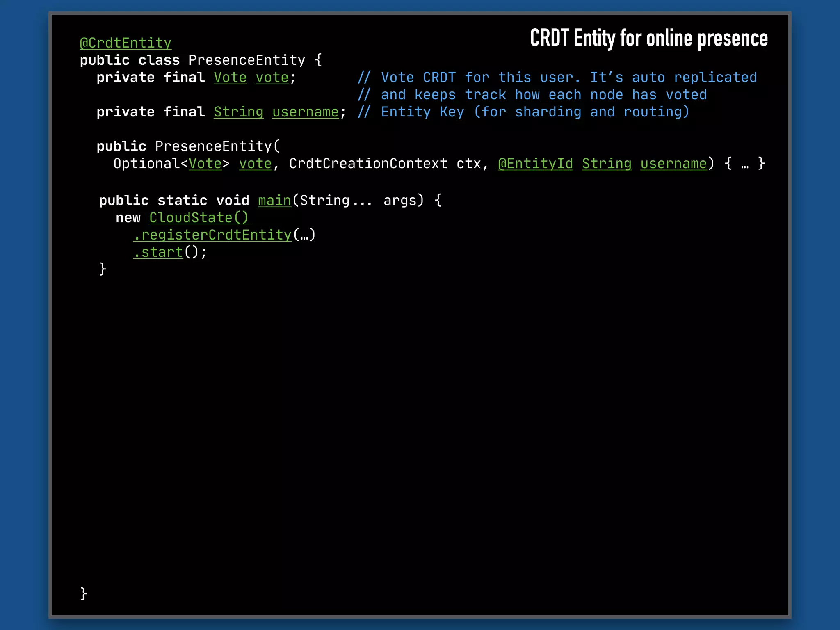Click the 'new' keyword before CloudState
Viewport: 840px width, 630px height.
point(128,218)
